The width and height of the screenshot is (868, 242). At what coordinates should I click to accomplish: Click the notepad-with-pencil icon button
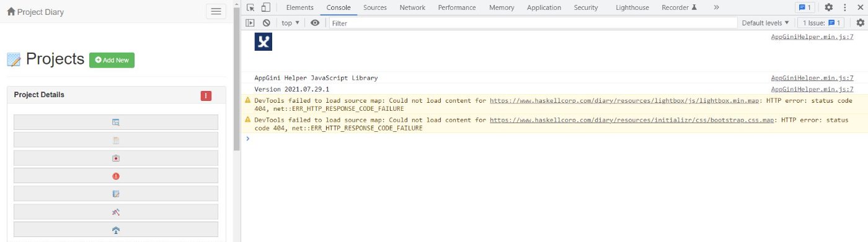click(116, 194)
